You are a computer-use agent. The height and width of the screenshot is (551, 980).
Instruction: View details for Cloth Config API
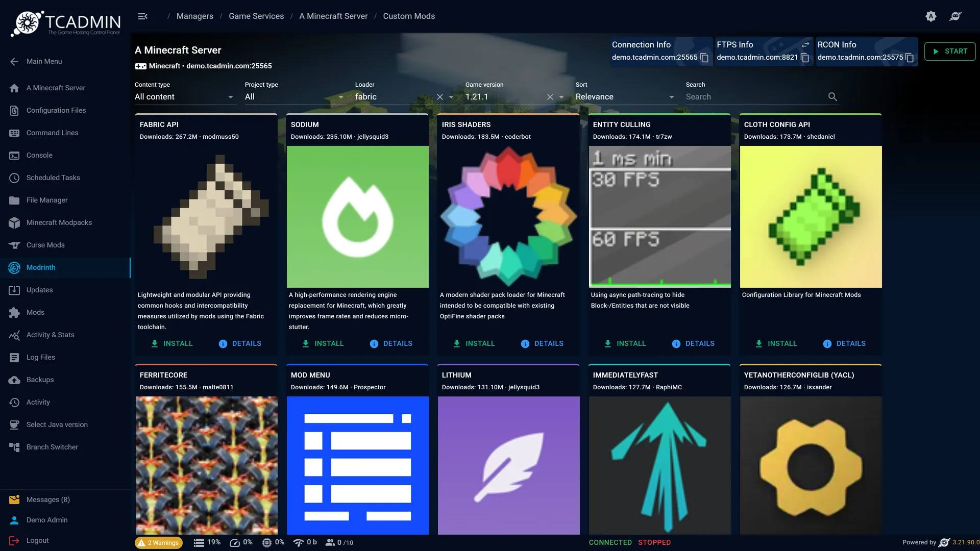click(x=844, y=343)
